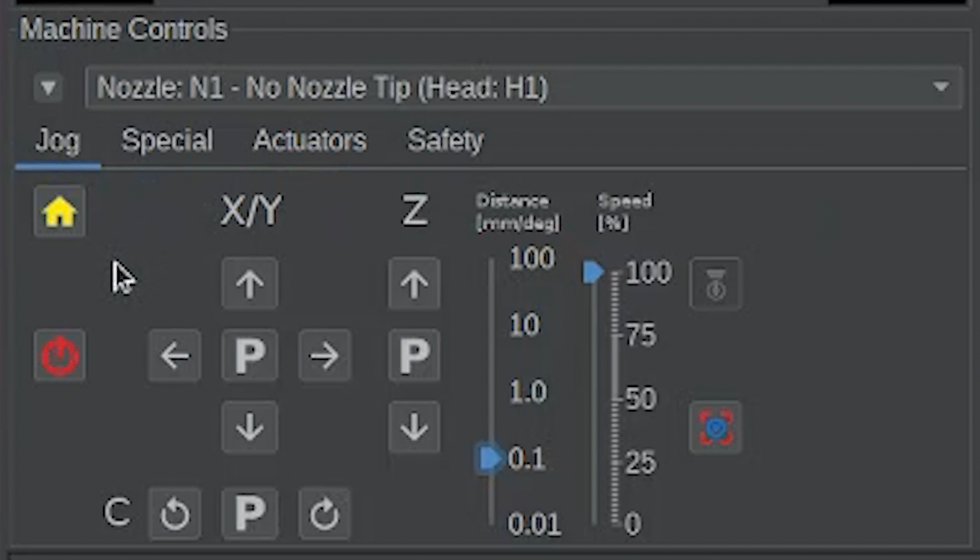Screen dimensions: 980x560
Task: Switch to the Special tab
Action: click(x=167, y=140)
